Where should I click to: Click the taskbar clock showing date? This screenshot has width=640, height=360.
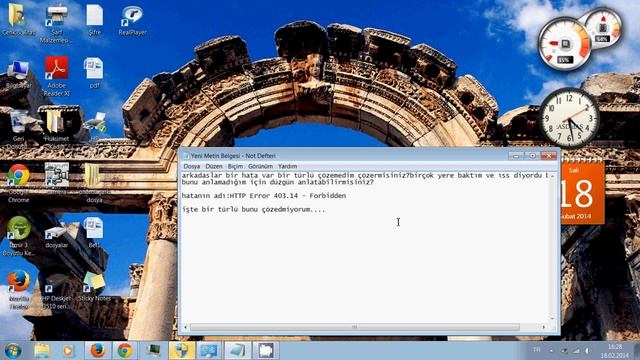(616, 351)
